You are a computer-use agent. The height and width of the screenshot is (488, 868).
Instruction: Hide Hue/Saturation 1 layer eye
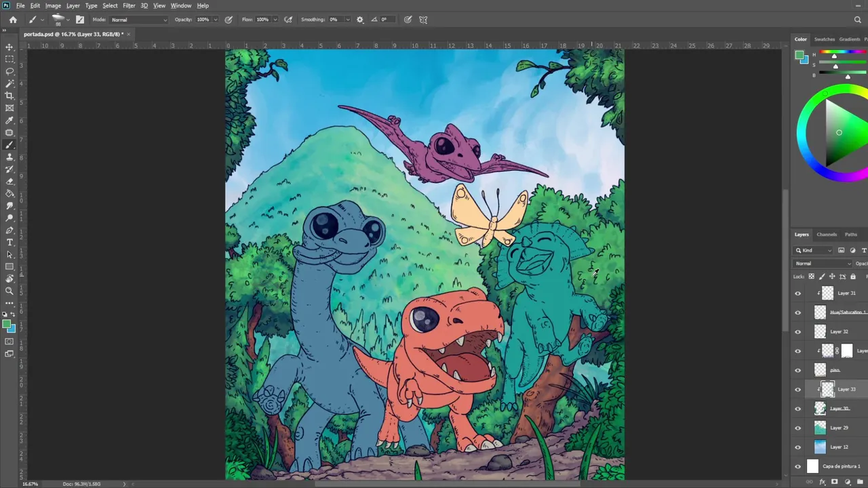(x=797, y=312)
